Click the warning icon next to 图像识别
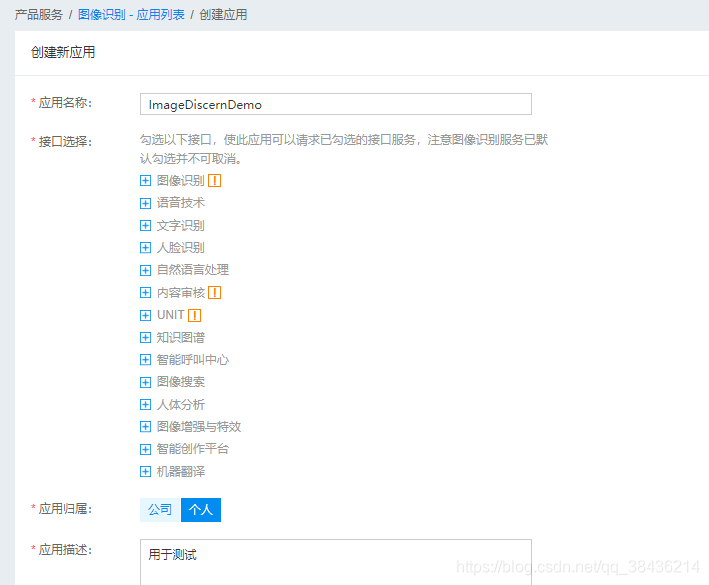 (x=214, y=181)
